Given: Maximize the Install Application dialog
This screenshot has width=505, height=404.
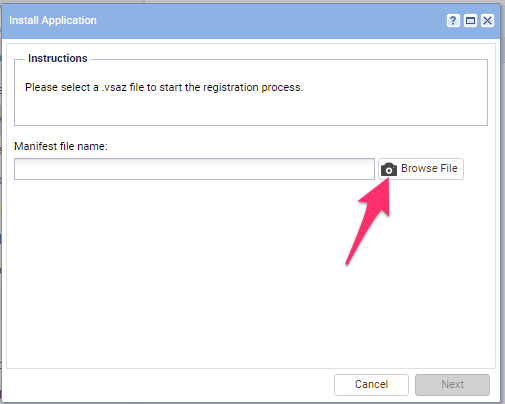Looking at the screenshot, I should point(470,21).
